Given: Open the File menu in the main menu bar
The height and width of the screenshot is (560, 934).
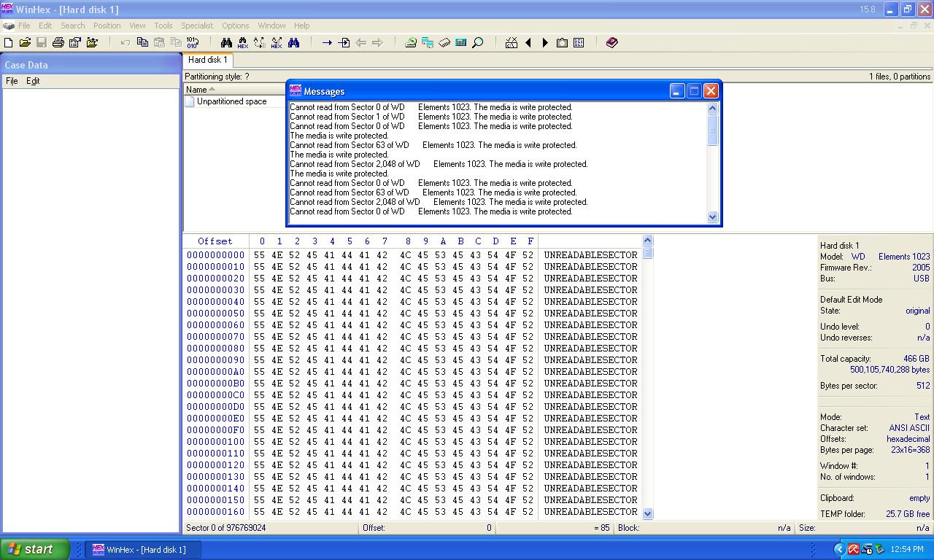Looking at the screenshot, I should click(x=24, y=26).
